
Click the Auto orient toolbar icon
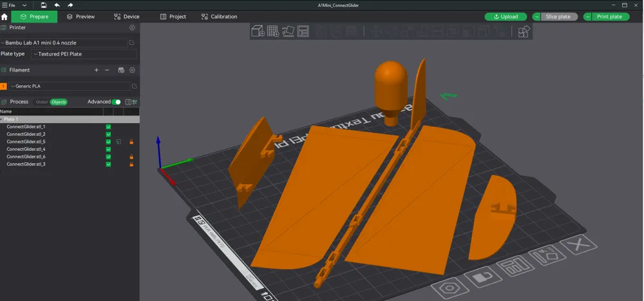pyautogui.click(x=289, y=31)
